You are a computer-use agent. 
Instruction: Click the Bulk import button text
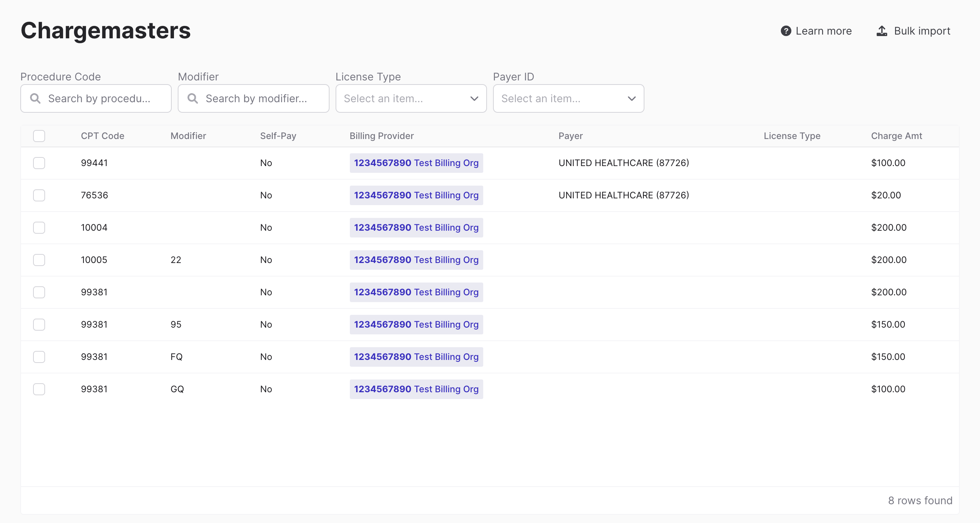[x=922, y=31]
